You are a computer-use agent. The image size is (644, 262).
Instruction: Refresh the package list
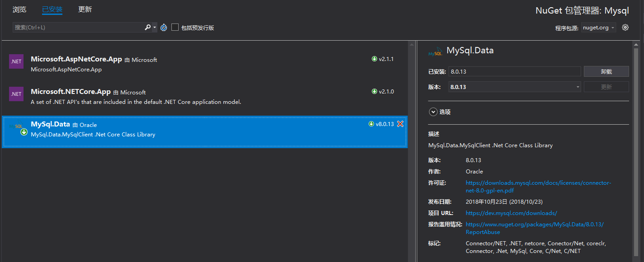(164, 28)
